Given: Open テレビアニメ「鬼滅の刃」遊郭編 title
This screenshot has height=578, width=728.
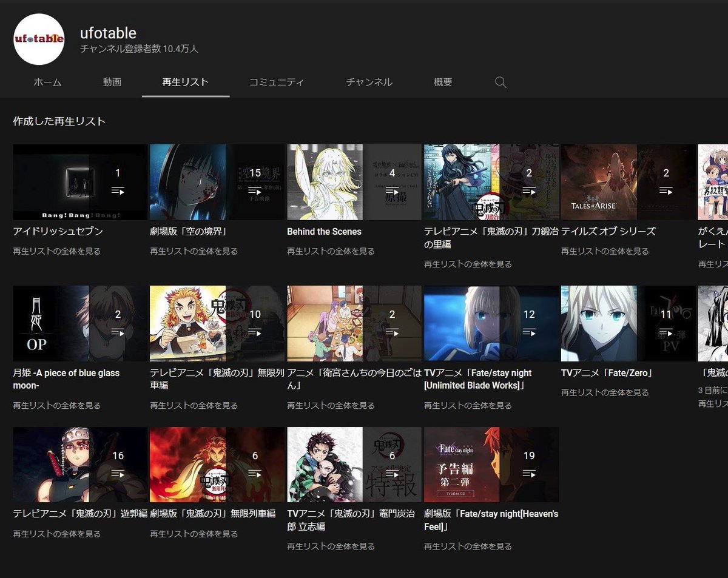Looking at the screenshot, I should (80, 514).
